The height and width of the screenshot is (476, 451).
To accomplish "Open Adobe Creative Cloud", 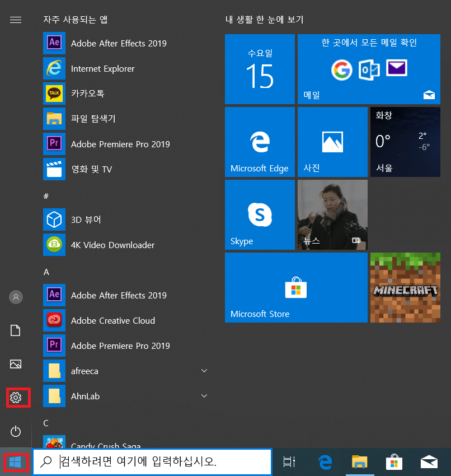I will (x=126, y=320).
